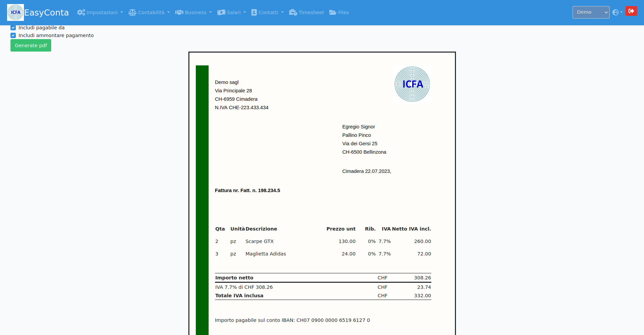Open the Contatti menu

(x=268, y=12)
